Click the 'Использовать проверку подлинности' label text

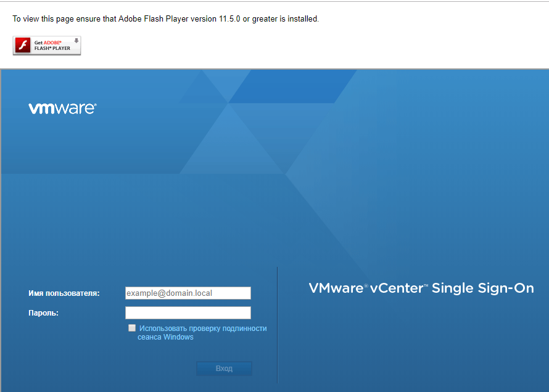(x=203, y=329)
